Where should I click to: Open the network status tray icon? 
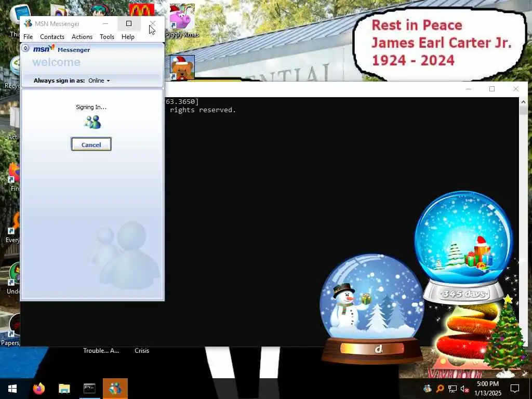[x=453, y=389]
